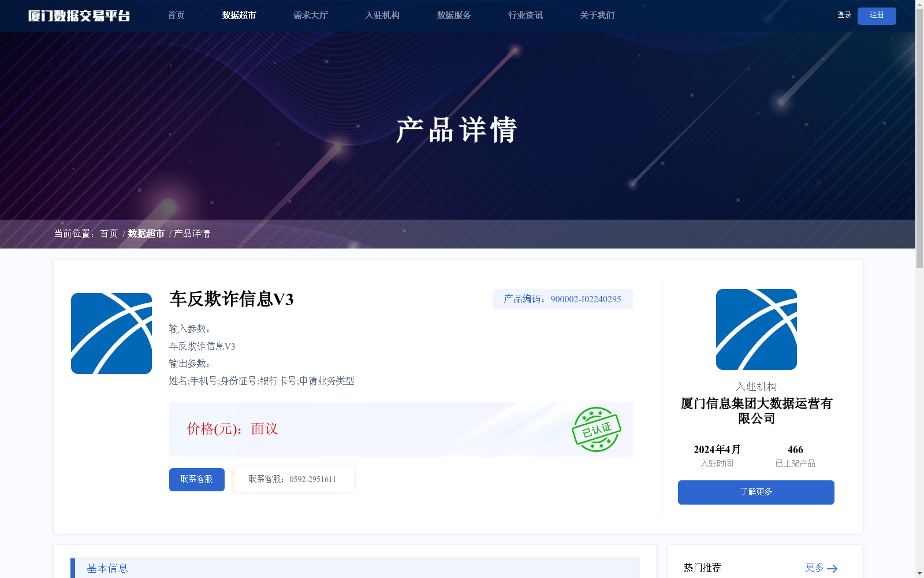Open 数据超市 in the breadcrumb
The height and width of the screenshot is (578, 924).
[146, 234]
